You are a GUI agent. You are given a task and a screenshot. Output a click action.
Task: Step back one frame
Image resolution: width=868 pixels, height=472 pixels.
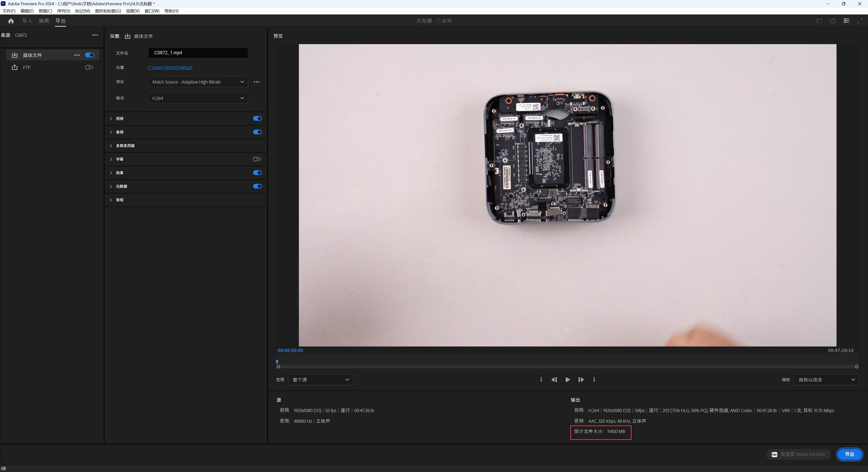click(554, 380)
